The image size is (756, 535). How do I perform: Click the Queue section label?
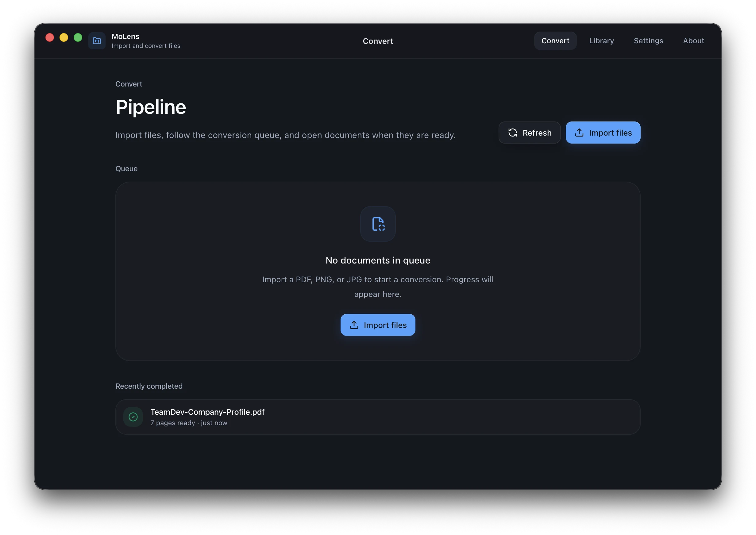(126, 169)
